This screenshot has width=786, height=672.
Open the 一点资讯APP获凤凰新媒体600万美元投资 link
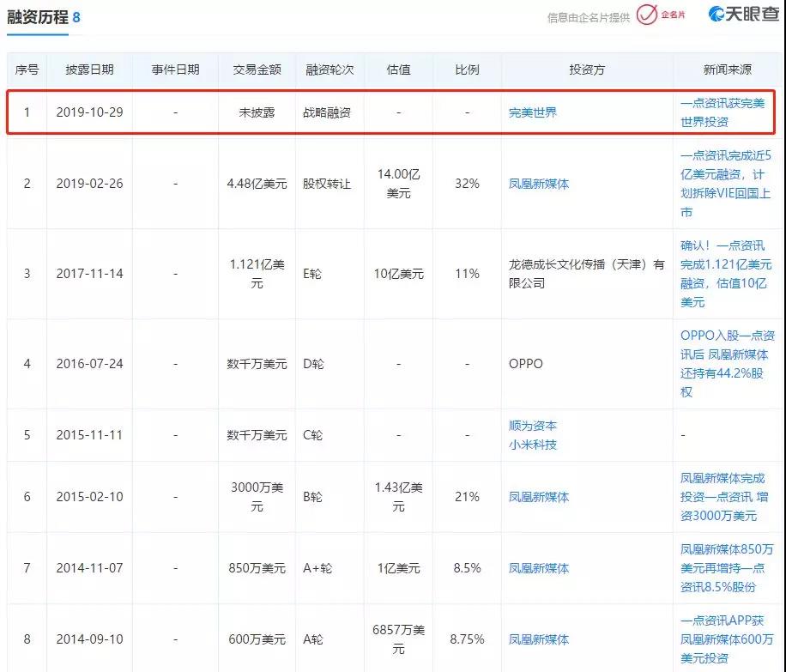[x=727, y=639]
